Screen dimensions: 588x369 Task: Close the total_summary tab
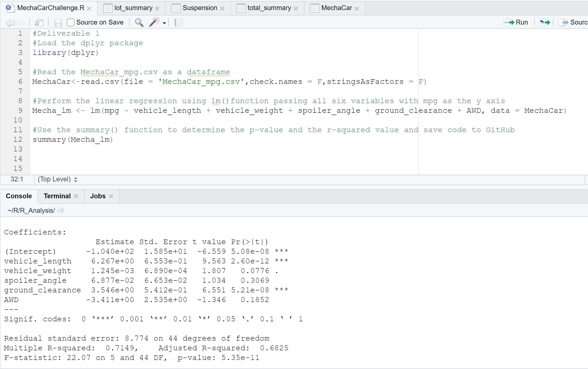pyautogui.click(x=296, y=8)
